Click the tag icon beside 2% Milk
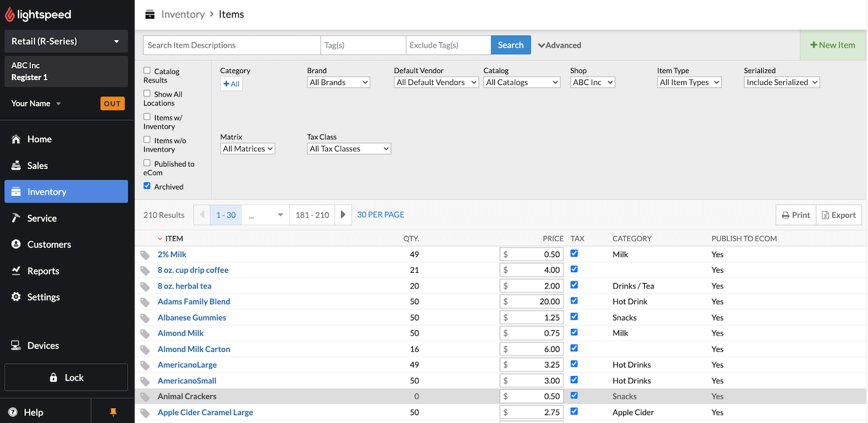868x423 pixels. coord(145,255)
